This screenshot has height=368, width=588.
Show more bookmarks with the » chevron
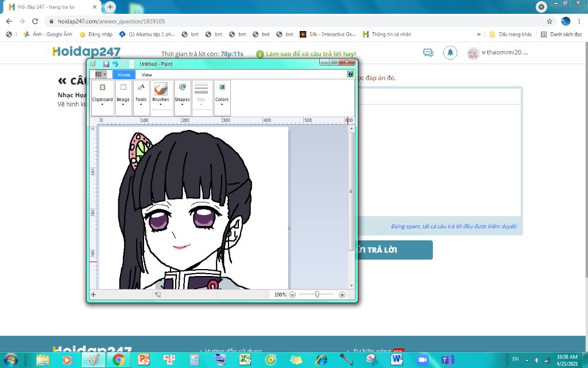pos(479,34)
